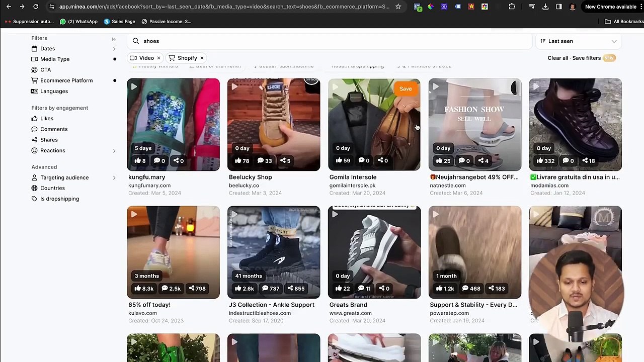This screenshot has height=362, width=644.
Task: Open the Reactions filter
Action: (52, 151)
